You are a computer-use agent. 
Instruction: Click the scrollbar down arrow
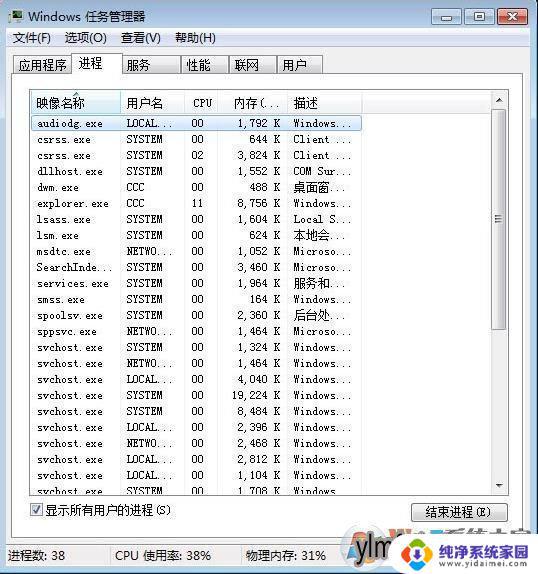pyautogui.click(x=499, y=485)
